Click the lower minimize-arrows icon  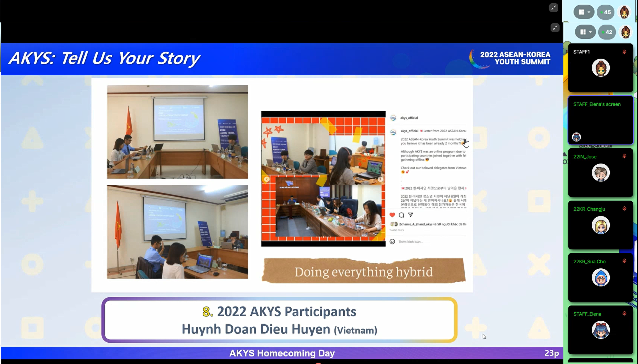click(x=555, y=27)
